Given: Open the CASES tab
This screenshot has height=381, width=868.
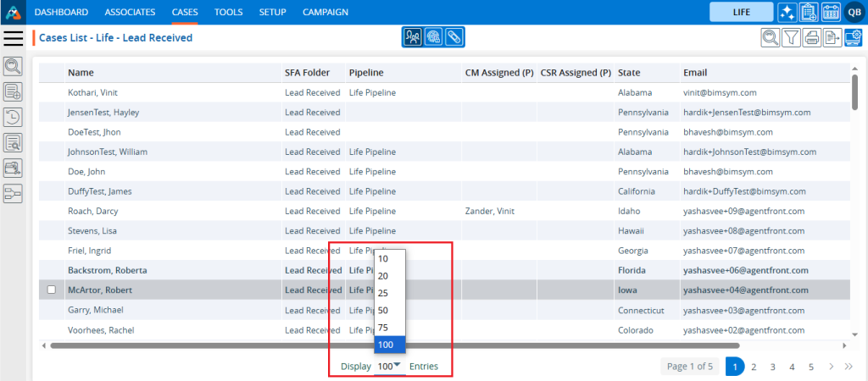Looking at the screenshot, I should [184, 12].
